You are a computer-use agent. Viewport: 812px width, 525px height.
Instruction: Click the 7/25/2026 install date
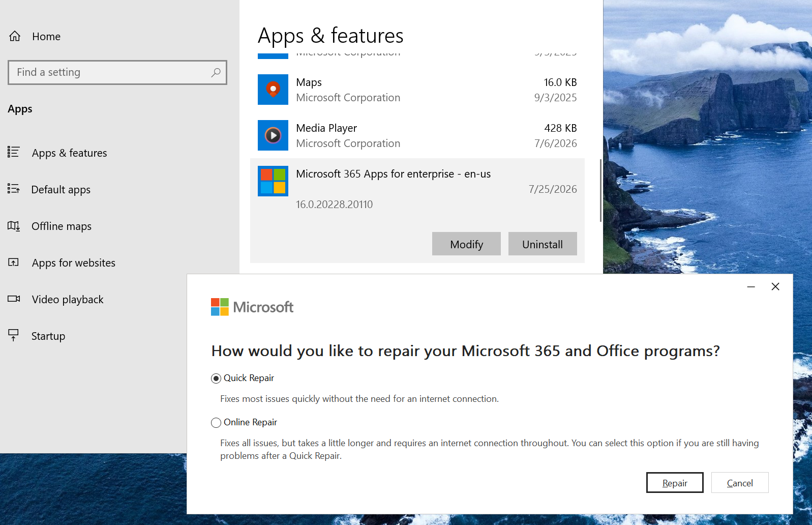553,189
